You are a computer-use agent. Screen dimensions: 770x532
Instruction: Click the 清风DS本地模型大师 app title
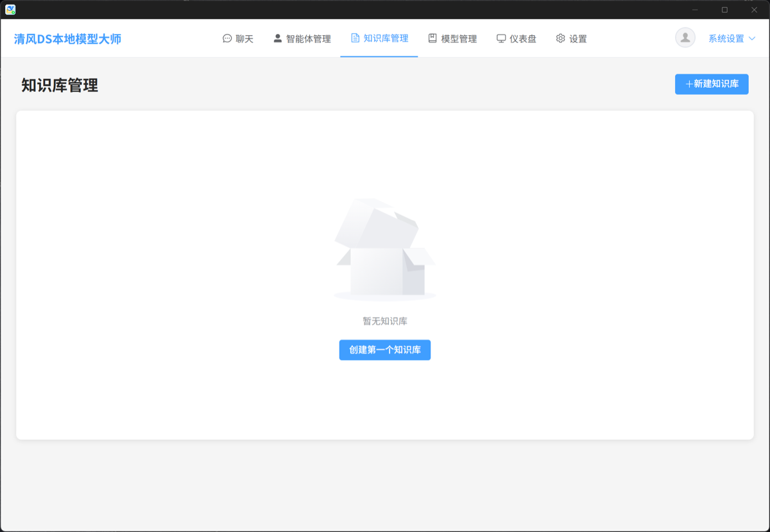point(68,39)
